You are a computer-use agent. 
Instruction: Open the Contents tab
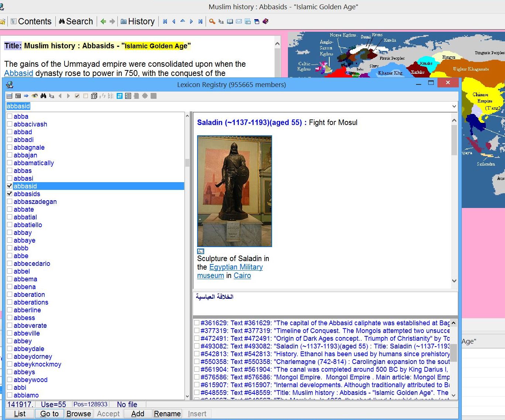coord(31,21)
